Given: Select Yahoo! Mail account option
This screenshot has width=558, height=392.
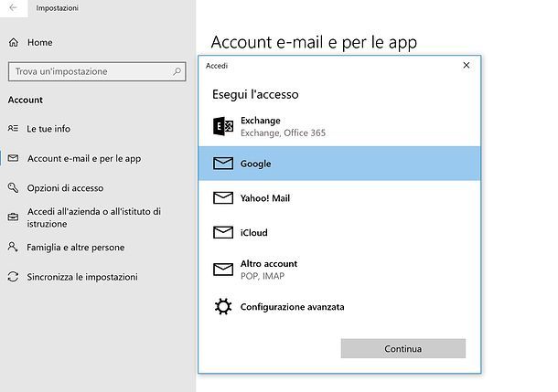Looking at the screenshot, I should click(339, 198).
